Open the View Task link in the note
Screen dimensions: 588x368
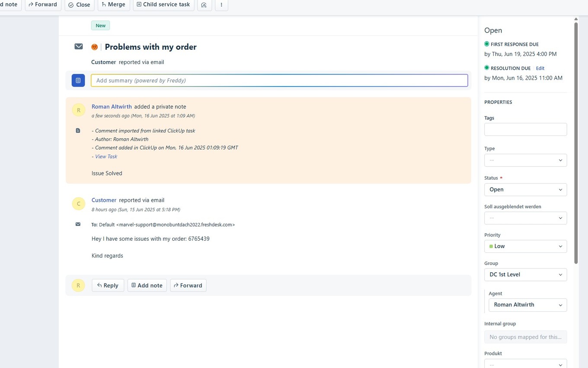[x=106, y=156]
